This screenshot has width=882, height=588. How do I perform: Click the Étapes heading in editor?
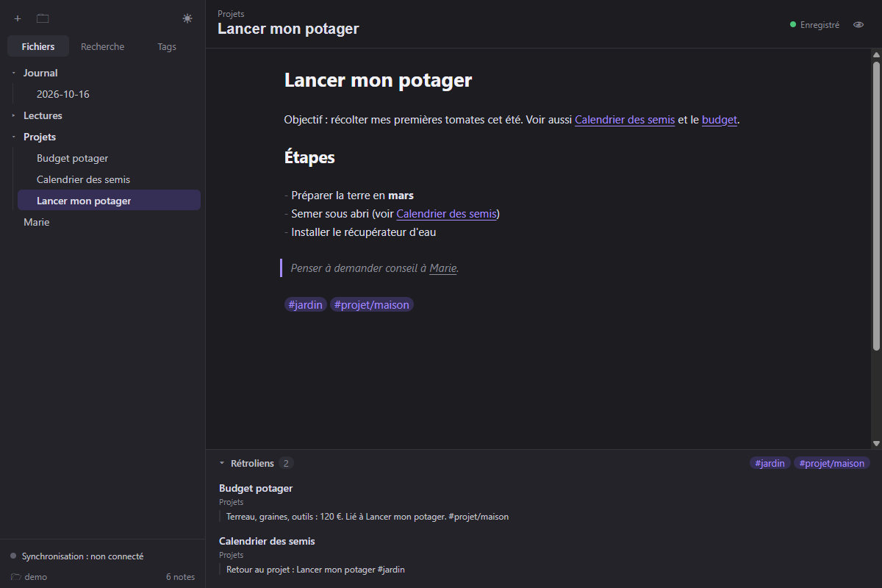(309, 157)
